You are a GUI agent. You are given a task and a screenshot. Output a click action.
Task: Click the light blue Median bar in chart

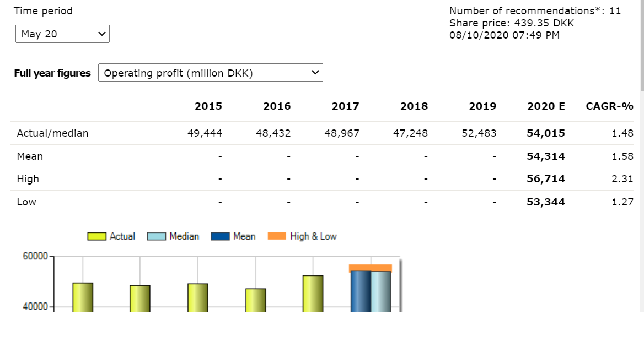tap(381, 291)
